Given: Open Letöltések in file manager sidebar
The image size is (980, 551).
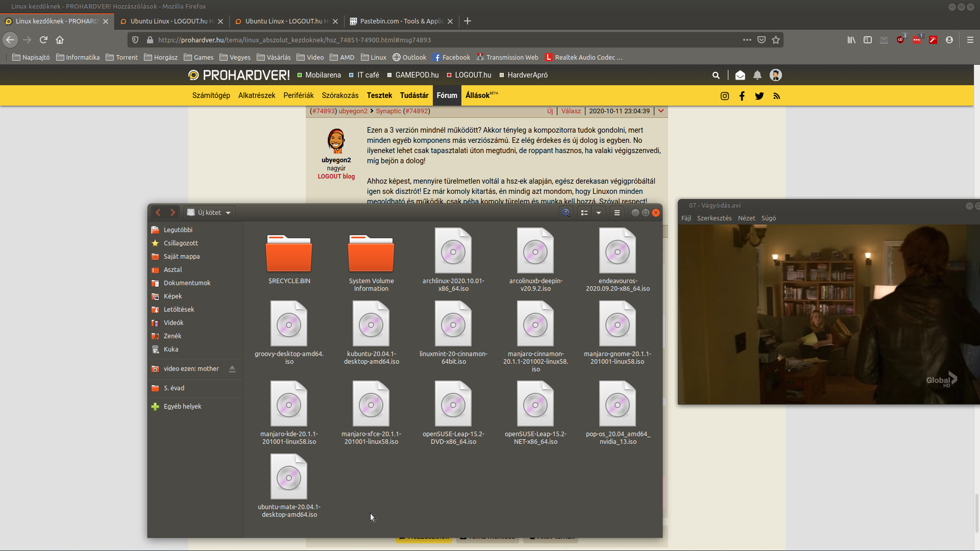Looking at the screenshot, I should click(x=179, y=309).
